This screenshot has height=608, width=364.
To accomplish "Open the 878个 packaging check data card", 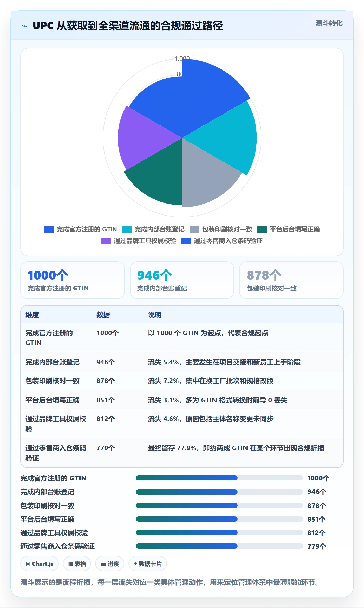I will (x=291, y=280).
